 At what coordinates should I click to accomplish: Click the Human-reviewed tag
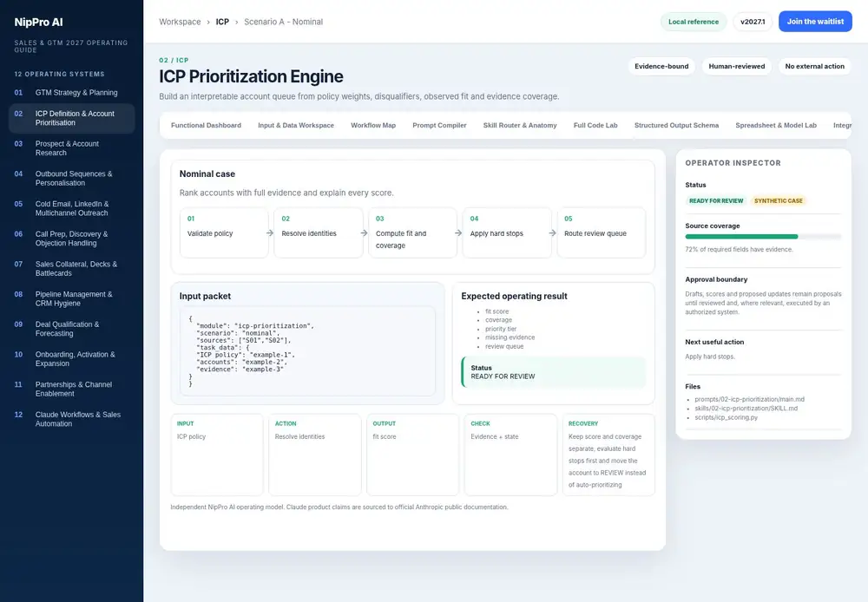coord(737,67)
